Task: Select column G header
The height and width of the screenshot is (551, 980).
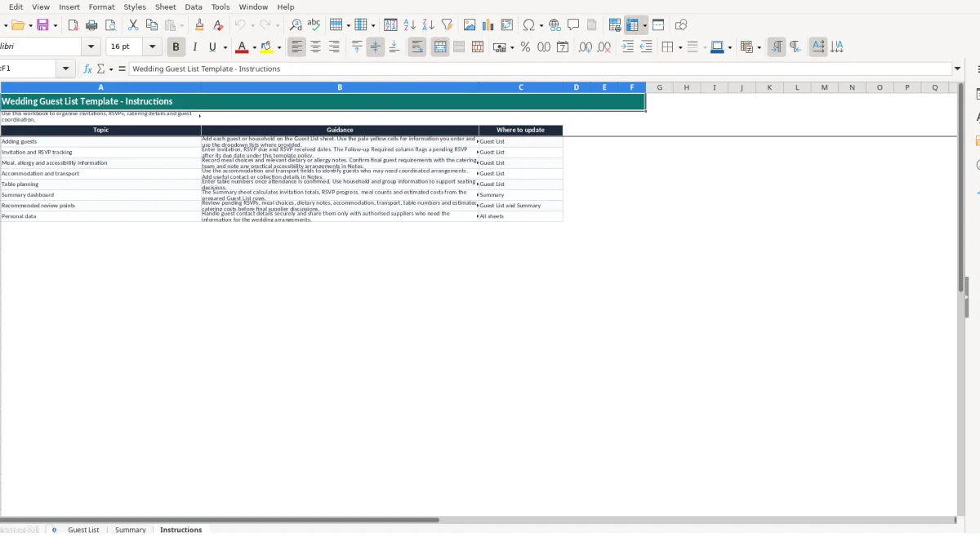Action: coord(659,87)
